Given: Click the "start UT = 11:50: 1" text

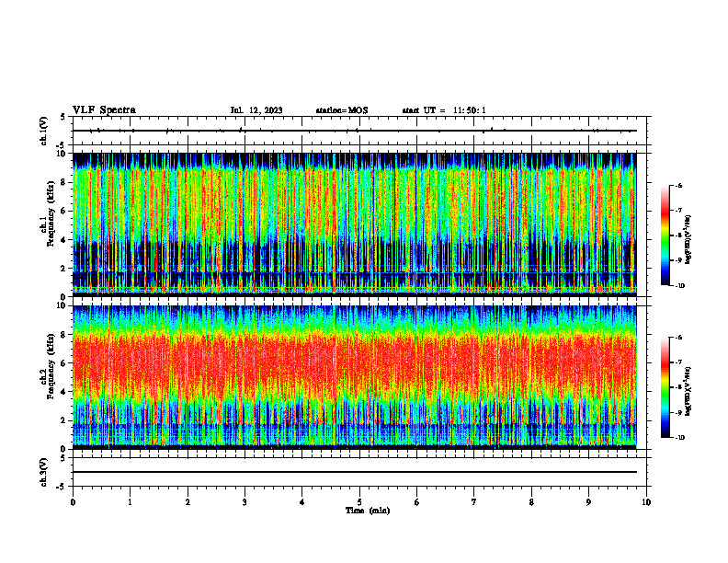Looking at the screenshot, I should coord(444,110).
